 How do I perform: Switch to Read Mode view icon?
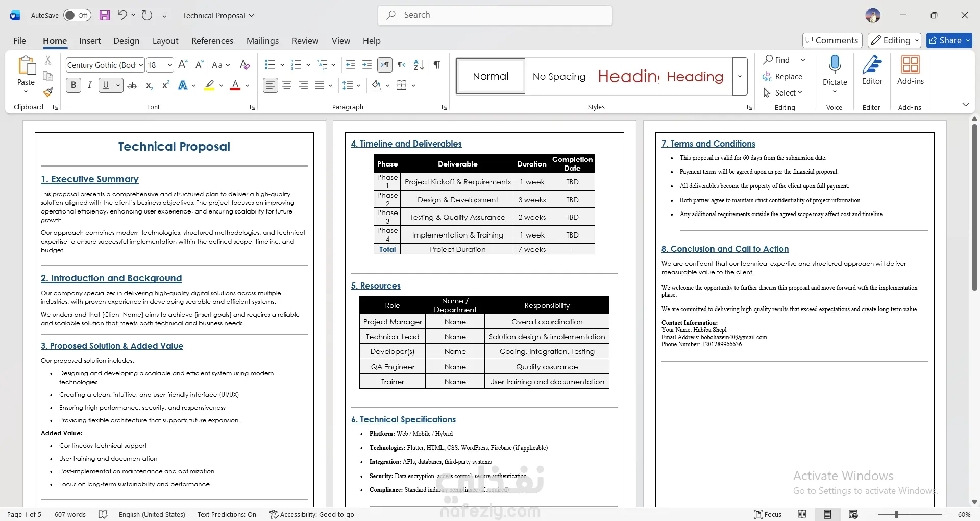(x=802, y=514)
